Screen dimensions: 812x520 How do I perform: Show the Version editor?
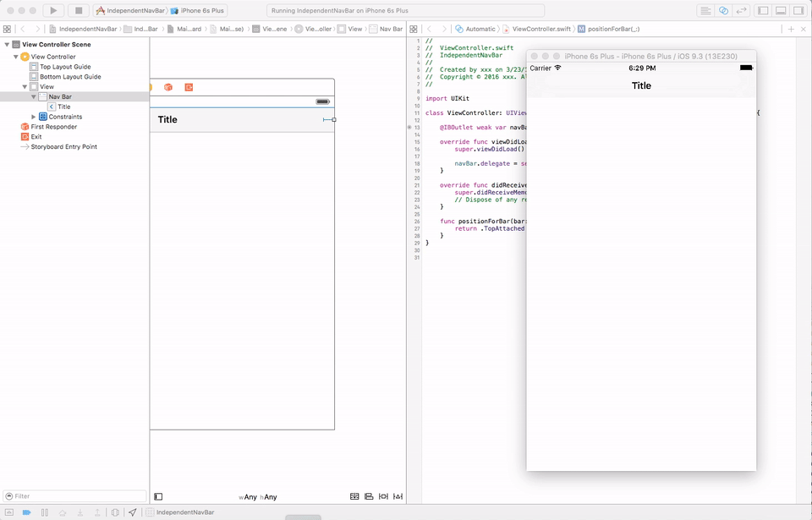(742, 10)
